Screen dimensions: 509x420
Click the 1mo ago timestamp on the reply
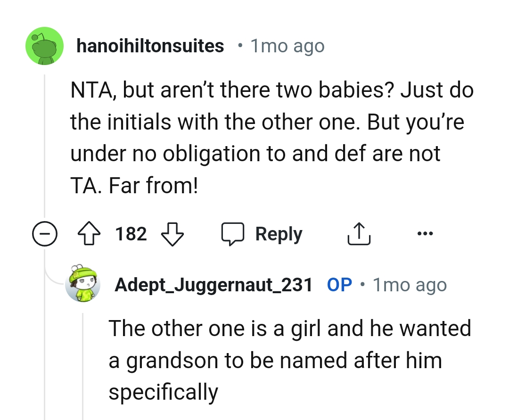tap(410, 284)
